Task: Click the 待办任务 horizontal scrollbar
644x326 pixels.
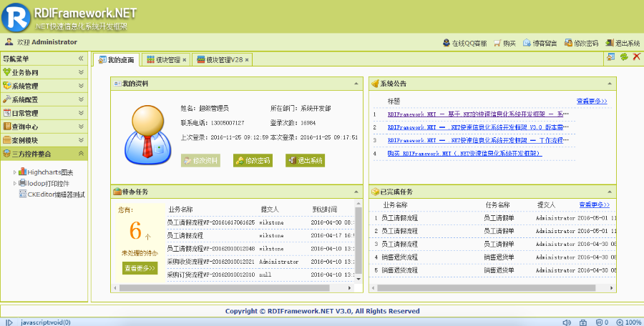Action: pyautogui.click(x=224, y=288)
